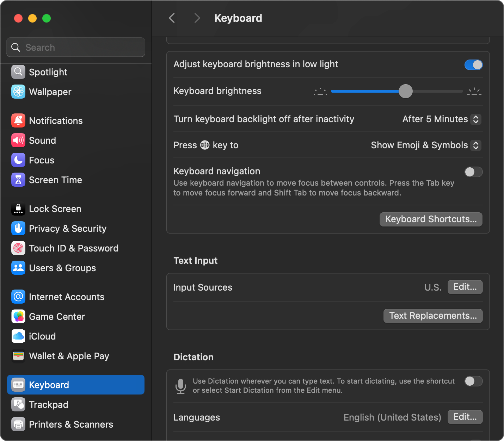This screenshot has height=441, width=504.
Task: Select Focus in the sidebar
Action: click(76, 160)
